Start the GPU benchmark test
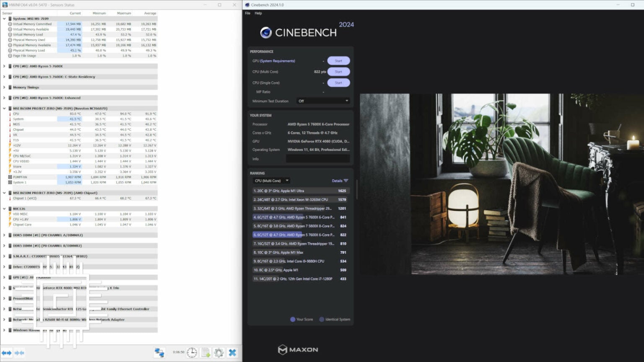 click(x=338, y=61)
